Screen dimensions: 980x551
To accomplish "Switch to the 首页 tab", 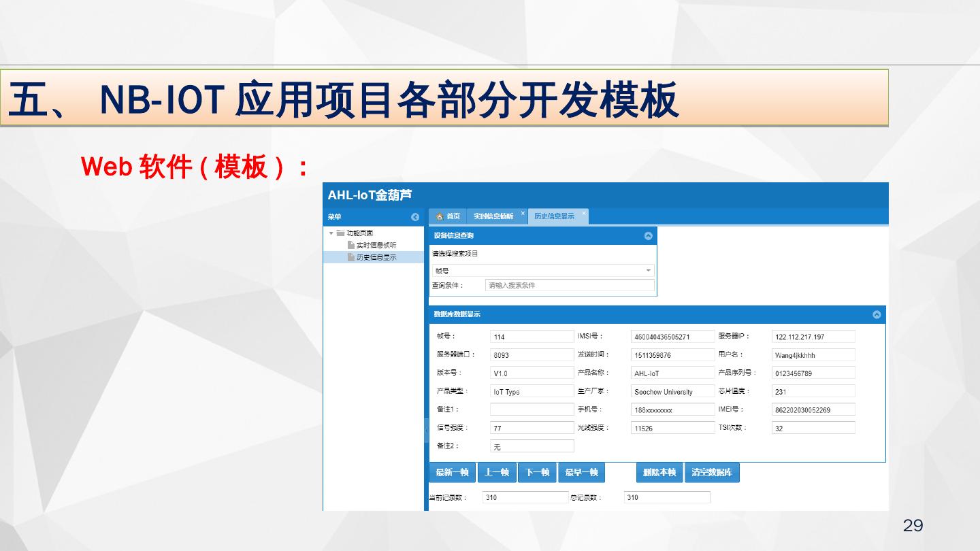I will coord(448,216).
